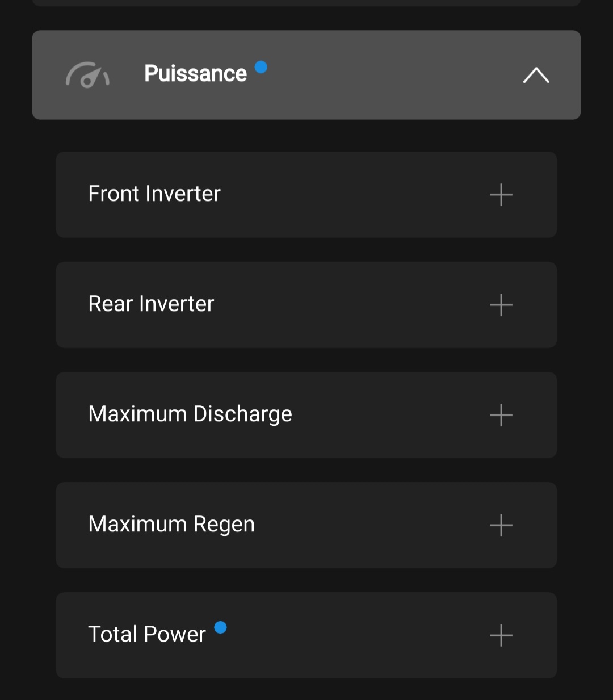Tap blank middle area of Maximum Regen row

[369, 525]
